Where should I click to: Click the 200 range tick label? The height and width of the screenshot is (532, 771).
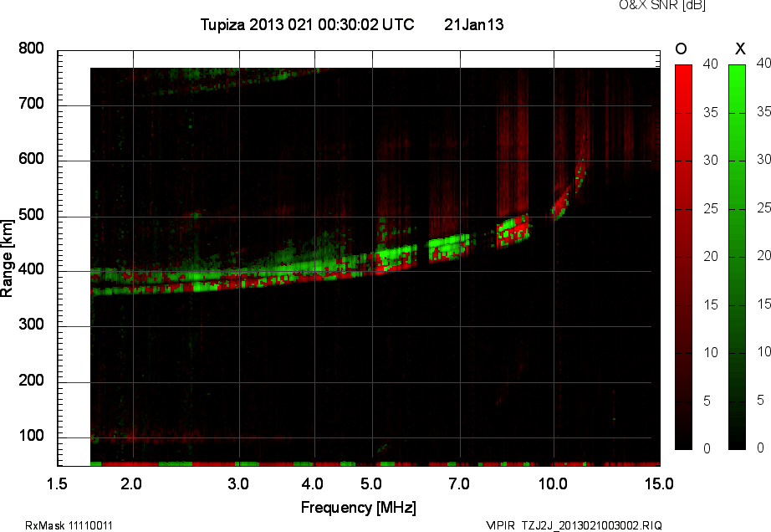tap(31, 380)
